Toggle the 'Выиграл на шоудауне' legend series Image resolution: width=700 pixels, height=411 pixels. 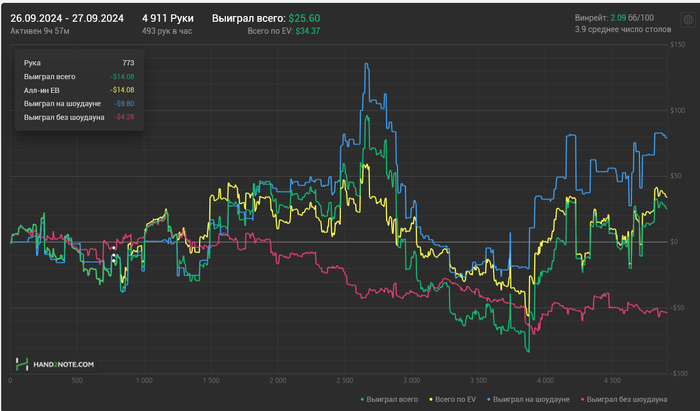point(529,399)
